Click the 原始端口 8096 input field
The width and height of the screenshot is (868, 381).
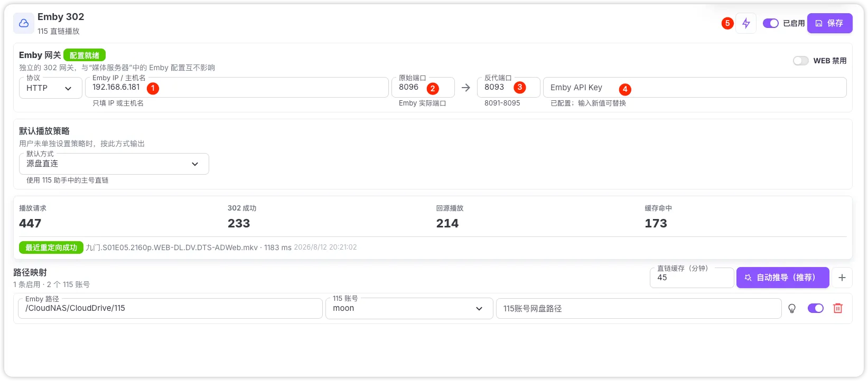[423, 88]
